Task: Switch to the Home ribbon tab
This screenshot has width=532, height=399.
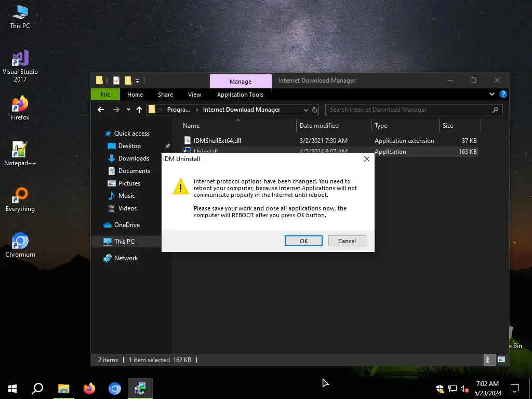Action: (135, 95)
